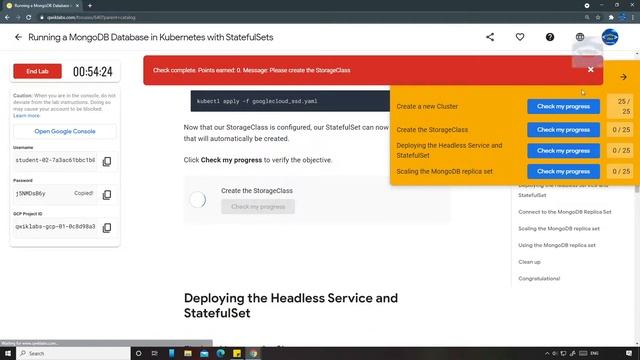Open Edge browser from taskbar

[220, 353]
